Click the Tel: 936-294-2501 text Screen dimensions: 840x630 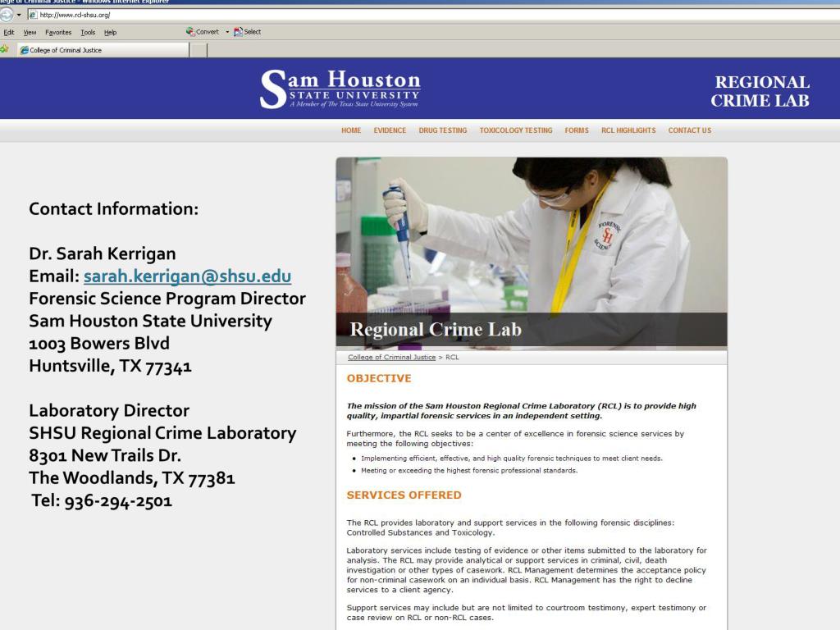click(102, 500)
